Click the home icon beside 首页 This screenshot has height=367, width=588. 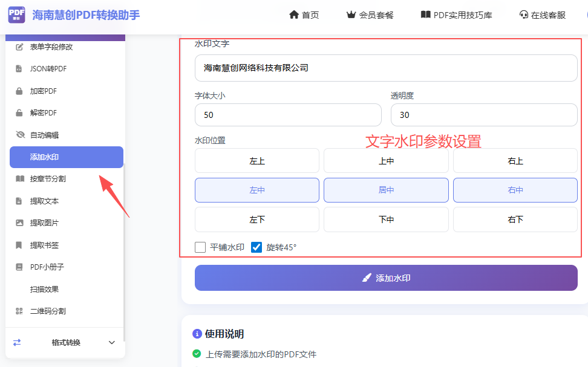(x=294, y=15)
